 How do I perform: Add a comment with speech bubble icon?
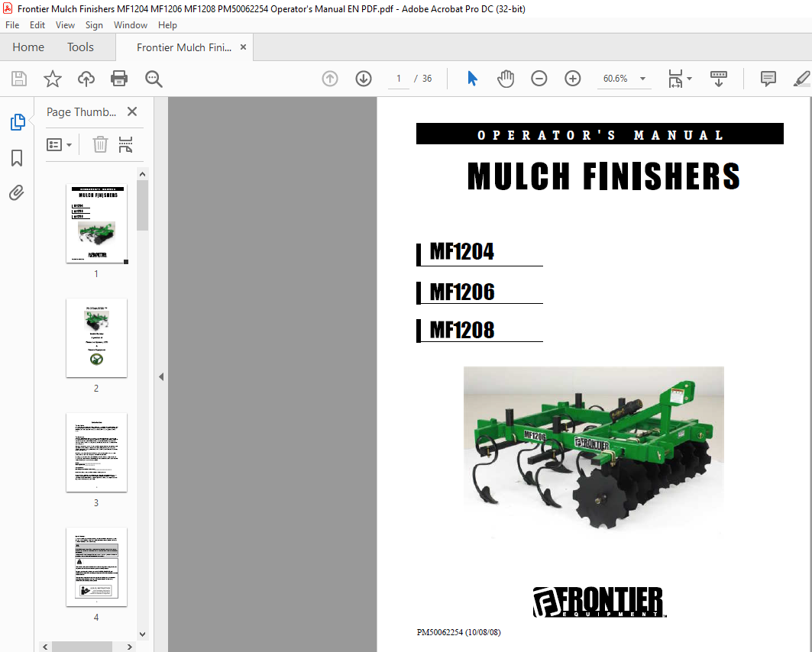768,79
